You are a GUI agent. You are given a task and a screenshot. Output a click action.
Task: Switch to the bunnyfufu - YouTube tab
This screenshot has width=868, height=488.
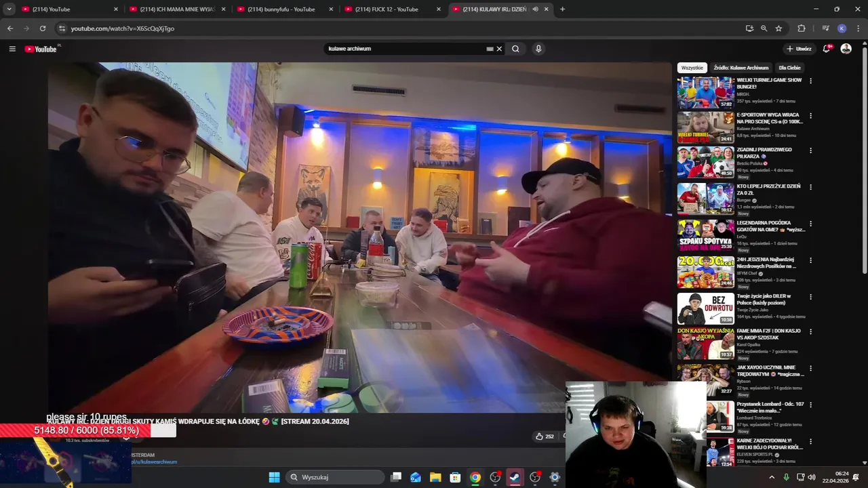click(284, 9)
